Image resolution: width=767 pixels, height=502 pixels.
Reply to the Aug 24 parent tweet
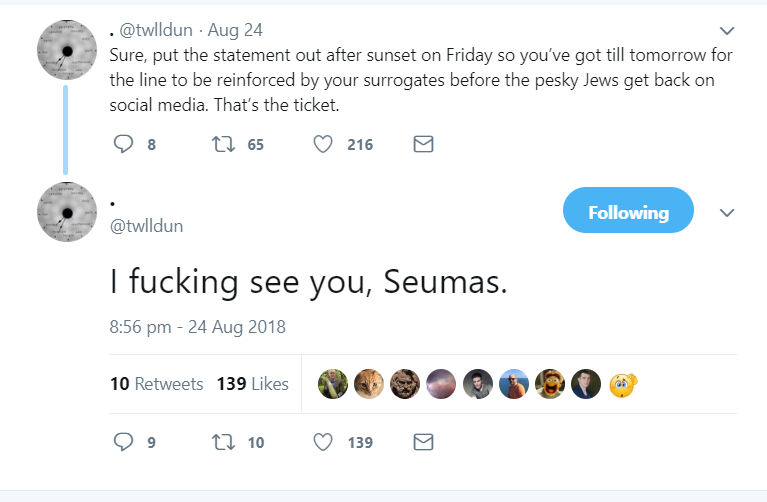[124, 145]
